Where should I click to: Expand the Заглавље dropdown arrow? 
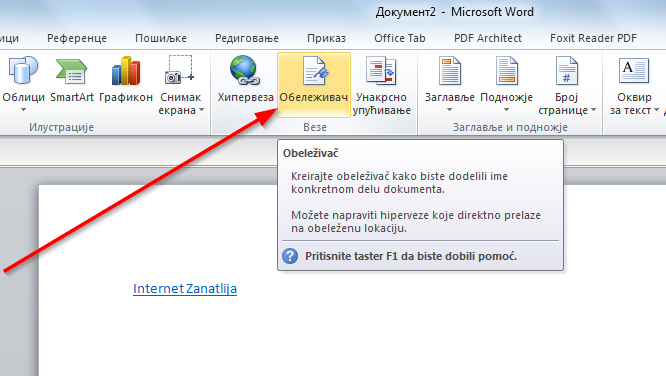point(449,110)
